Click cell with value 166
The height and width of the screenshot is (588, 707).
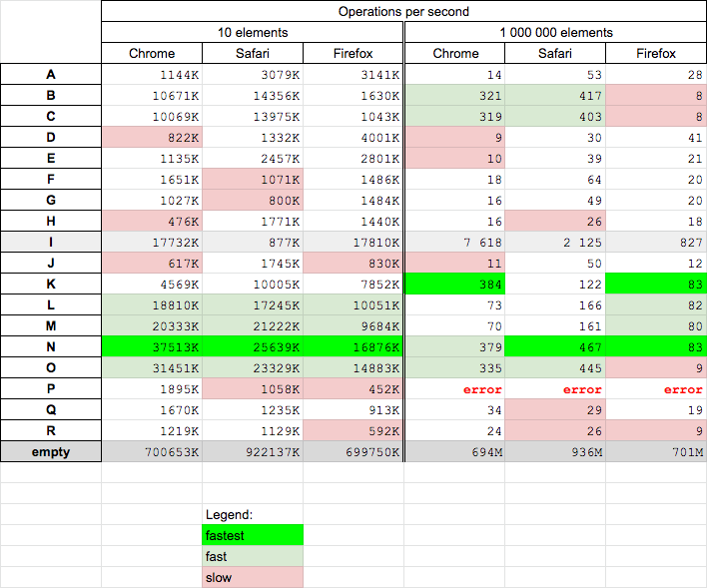tap(555, 304)
